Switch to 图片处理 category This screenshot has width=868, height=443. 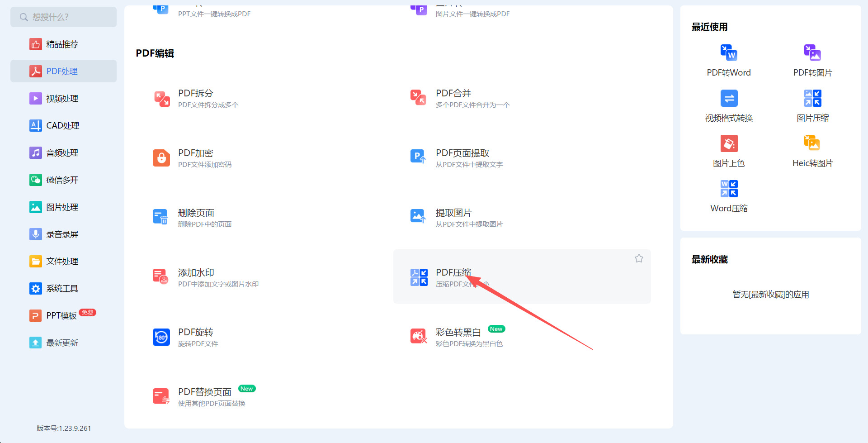pos(63,207)
